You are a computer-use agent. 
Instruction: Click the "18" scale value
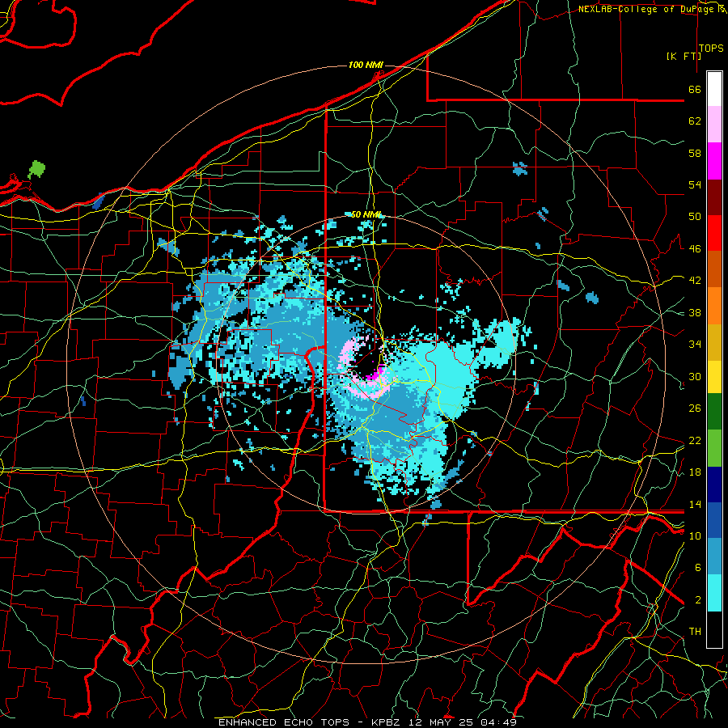click(x=695, y=472)
